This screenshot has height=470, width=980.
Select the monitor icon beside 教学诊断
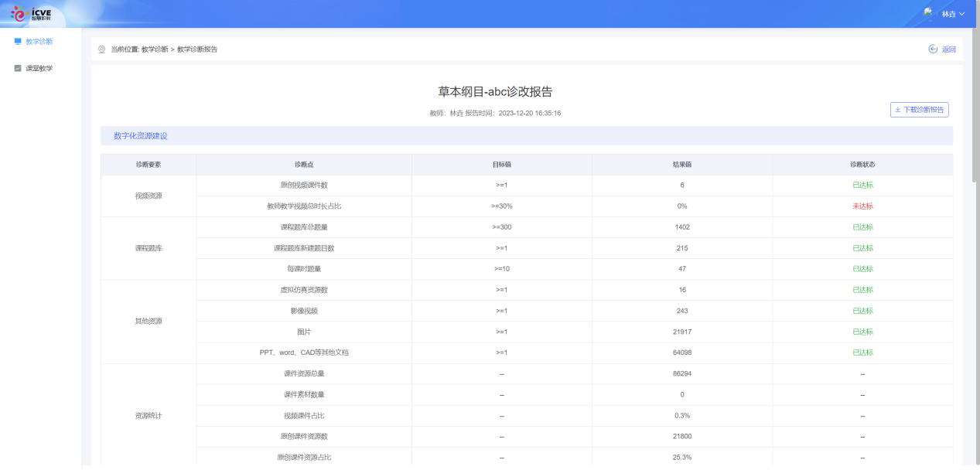[x=17, y=43]
